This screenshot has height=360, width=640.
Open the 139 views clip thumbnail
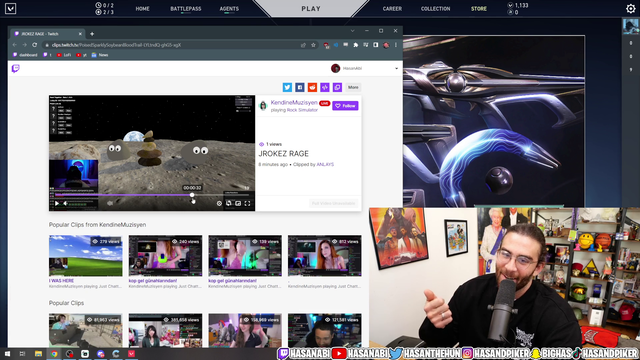(x=245, y=256)
